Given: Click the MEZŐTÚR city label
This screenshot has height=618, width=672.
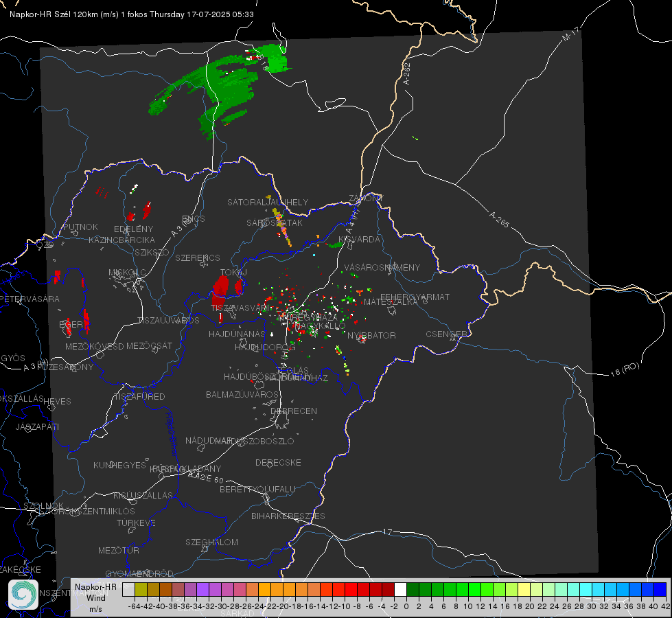Looking at the screenshot, I should click(119, 550).
